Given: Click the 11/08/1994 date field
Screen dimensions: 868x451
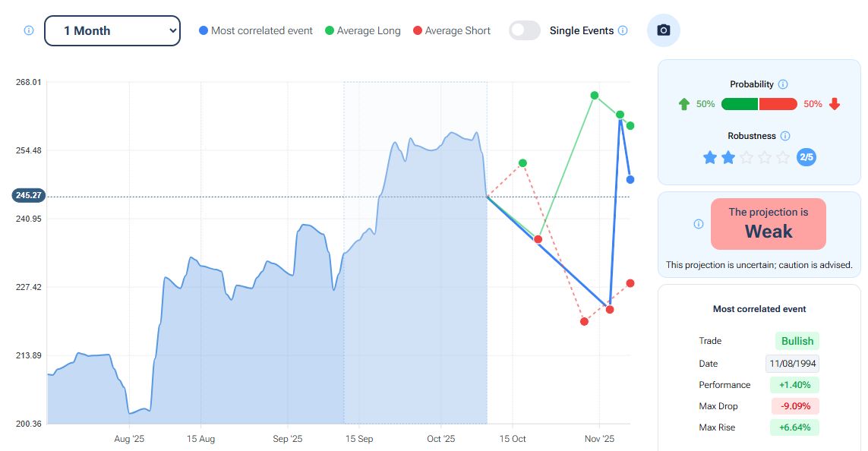Looking at the screenshot, I should click(792, 364).
